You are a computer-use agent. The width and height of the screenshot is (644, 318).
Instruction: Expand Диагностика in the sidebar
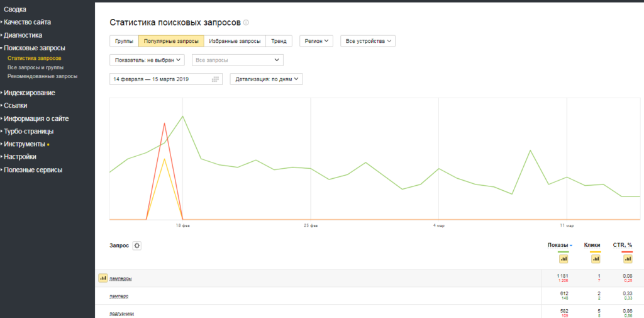pos(23,35)
